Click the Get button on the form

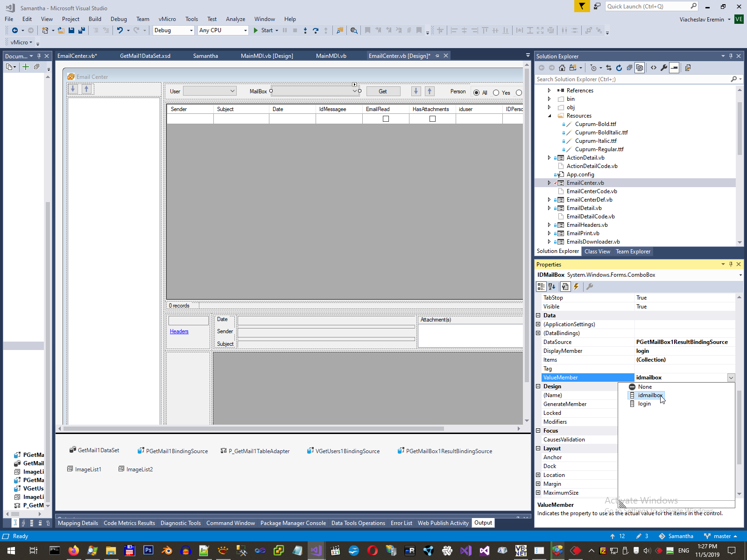[x=383, y=91]
